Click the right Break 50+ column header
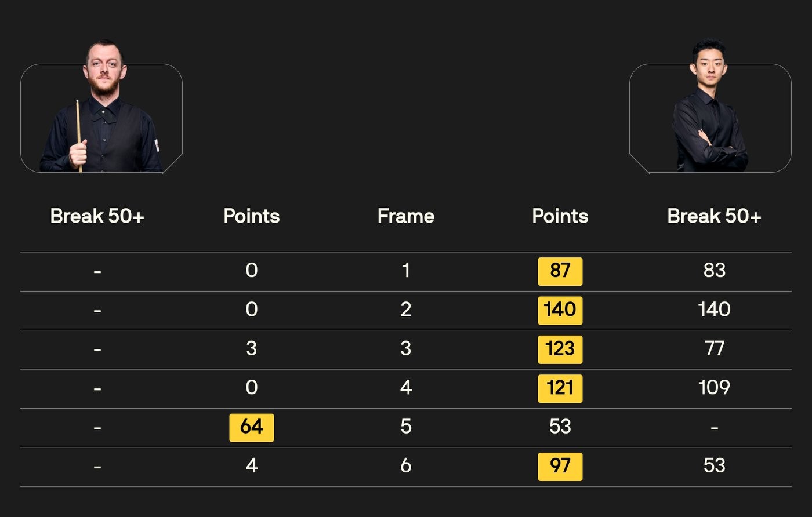The width and height of the screenshot is (812, 517). point(714,216)
